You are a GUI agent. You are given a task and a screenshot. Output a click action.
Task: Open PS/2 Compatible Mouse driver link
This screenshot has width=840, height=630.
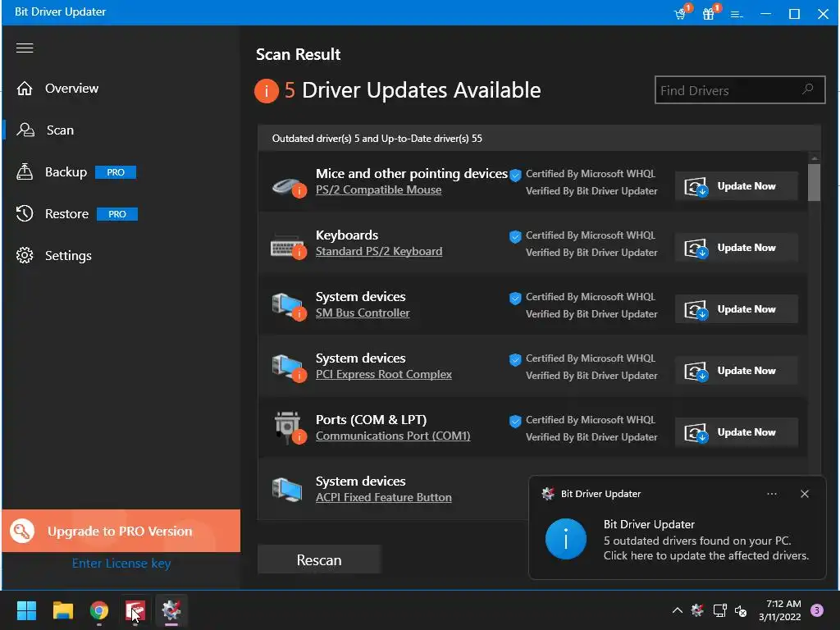379,189
